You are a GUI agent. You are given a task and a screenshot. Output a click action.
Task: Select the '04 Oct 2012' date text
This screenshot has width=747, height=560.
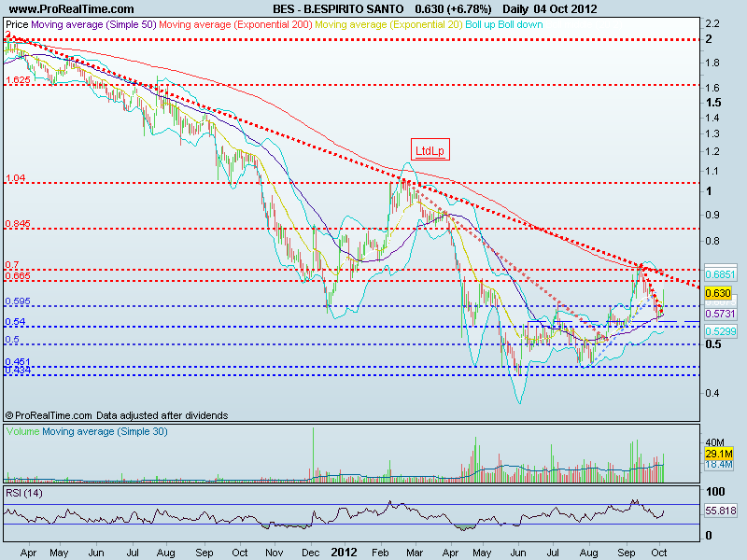point(566,9)
